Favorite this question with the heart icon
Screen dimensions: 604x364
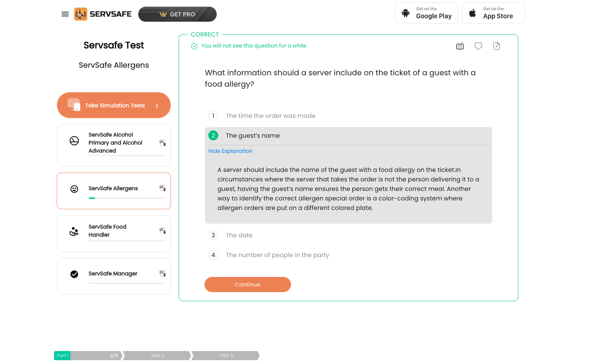(x=478, y=46)
